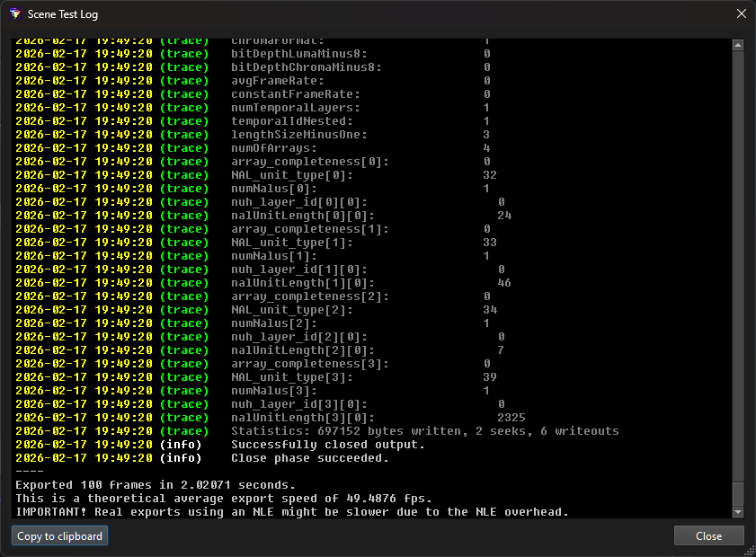
Task: Click the numTemporalLayers log entry
Action: (295, 108)
